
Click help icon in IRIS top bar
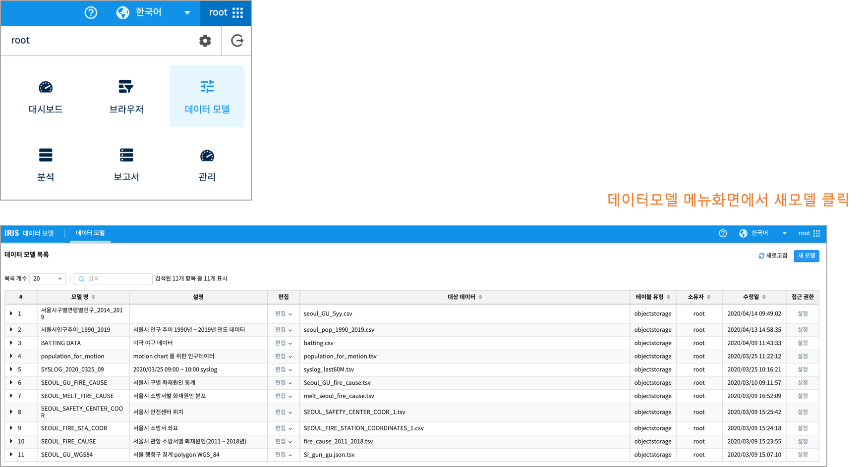coord(723,233)
